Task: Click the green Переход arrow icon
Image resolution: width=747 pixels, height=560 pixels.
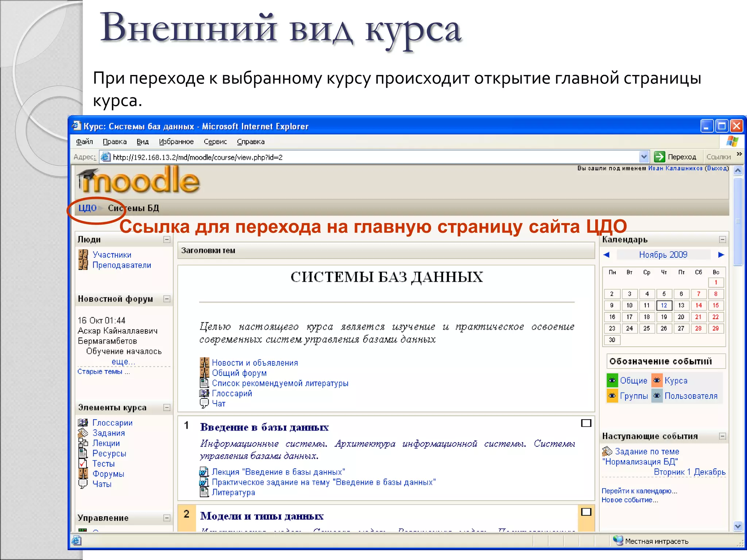Action: (x=659, y=157)
